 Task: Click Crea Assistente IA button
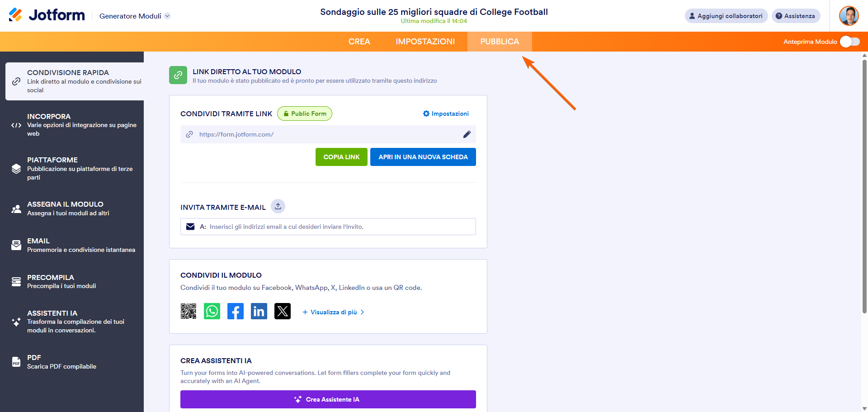(x=328, y=399)
